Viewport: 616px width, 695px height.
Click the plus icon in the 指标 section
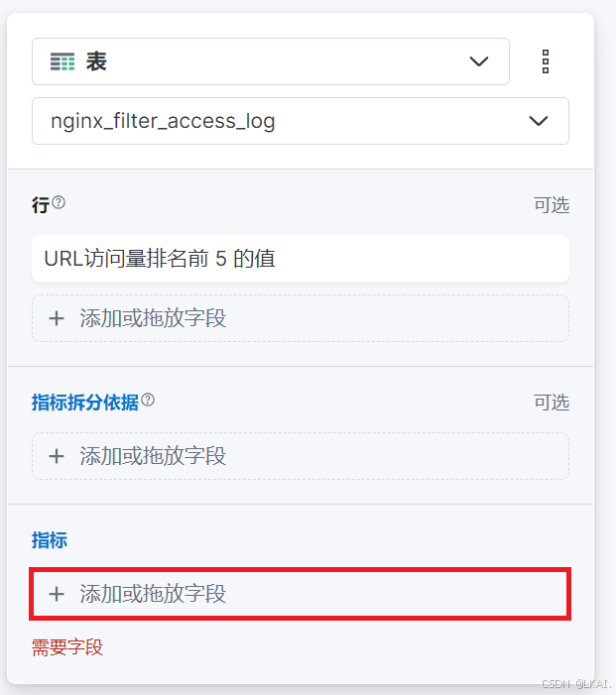pos(57,594)
